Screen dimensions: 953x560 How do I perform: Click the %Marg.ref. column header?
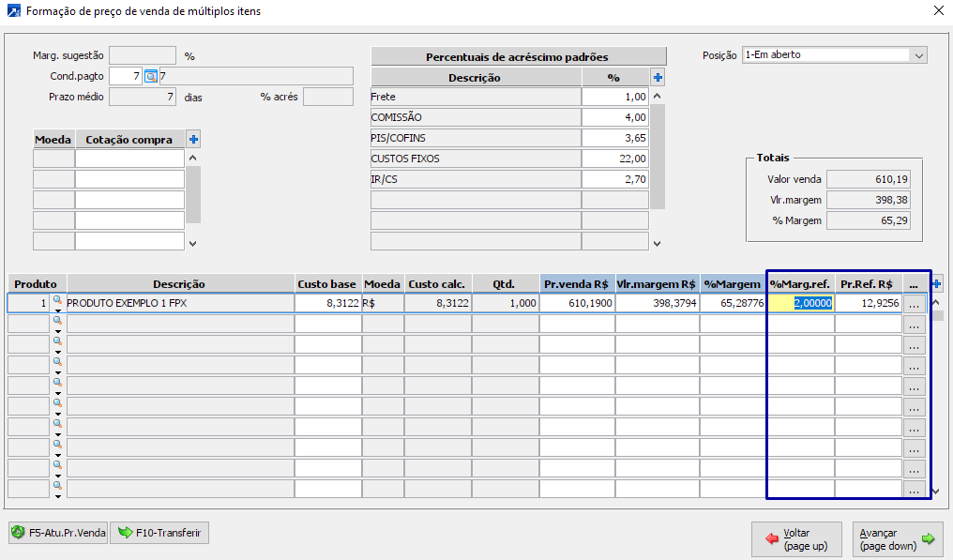(x=800, y=284)
